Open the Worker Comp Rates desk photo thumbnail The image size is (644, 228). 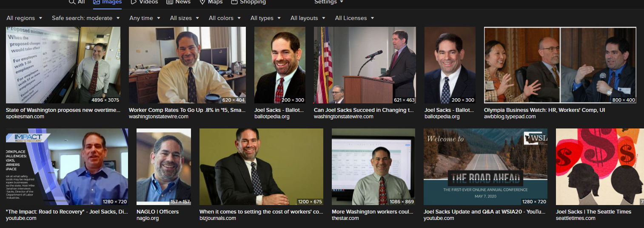pyautogui.click(x=187, y=65)
